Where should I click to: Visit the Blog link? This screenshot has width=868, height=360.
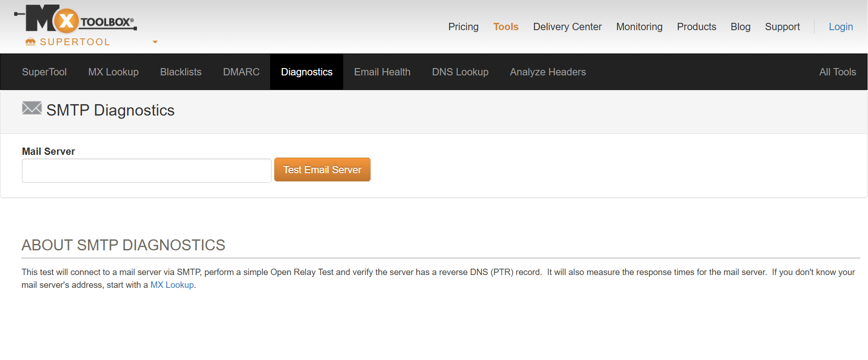(x=740, y=27)
